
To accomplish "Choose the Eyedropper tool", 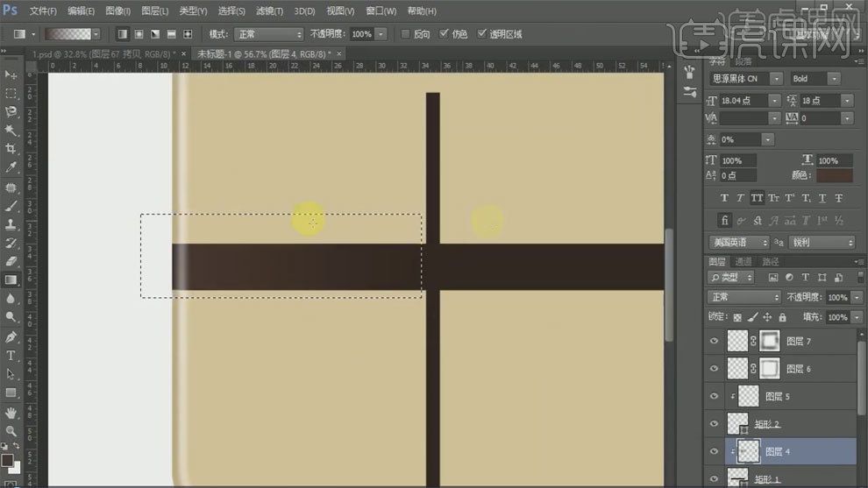I will click(x=11, y=167).
